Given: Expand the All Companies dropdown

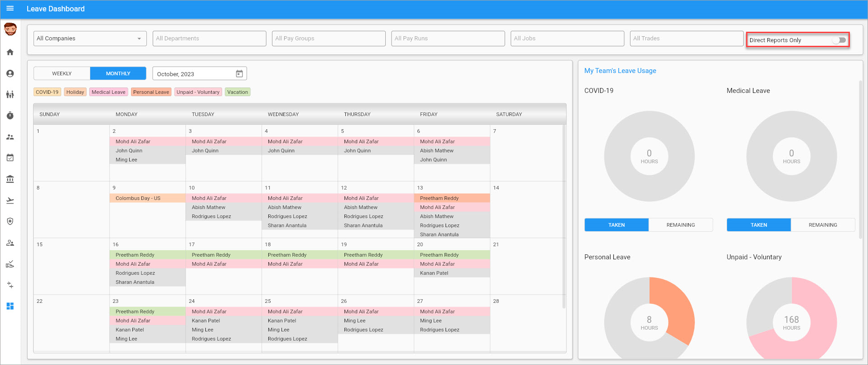Looking at the screenshot, I should [x=90, y=39].
